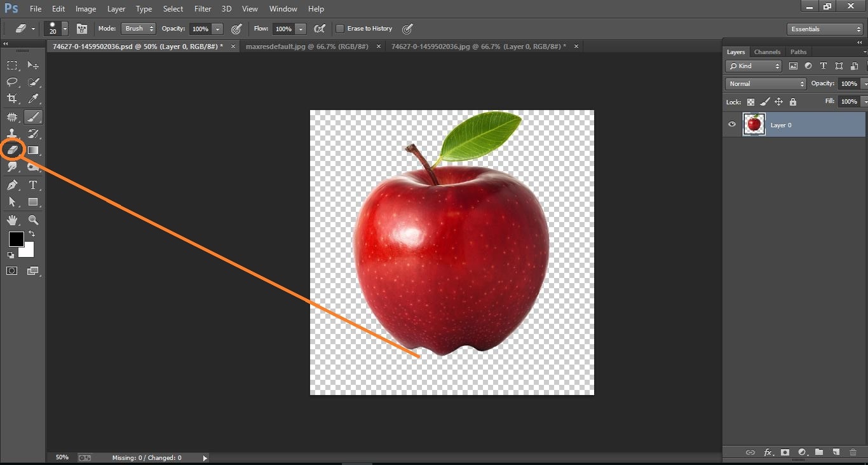Open the eraser Mode dropdown
This screenshot has height=465, width=868.
[139, 28]
